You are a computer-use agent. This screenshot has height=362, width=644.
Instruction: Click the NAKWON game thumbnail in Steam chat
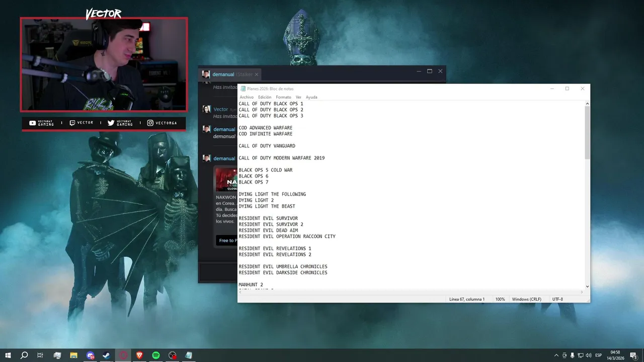pos(226,179)
